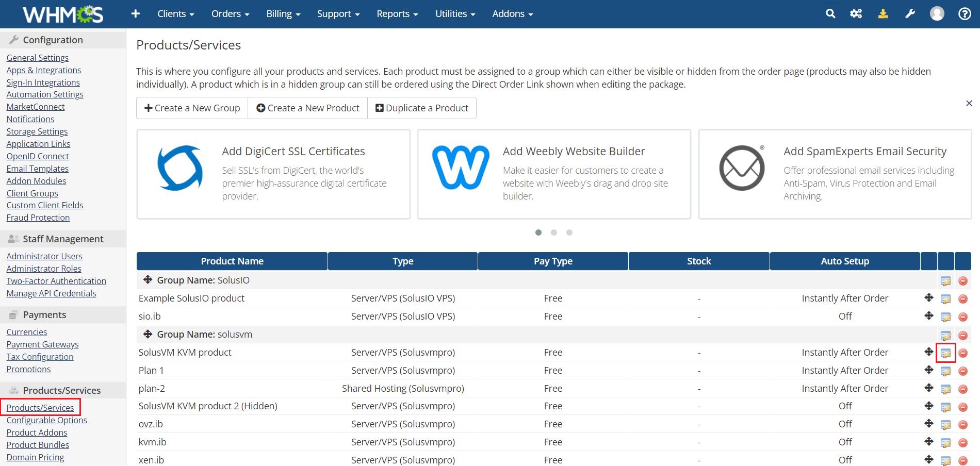Click Duplicate a Product button
The image size is (980, 466).
coord(422,108)
